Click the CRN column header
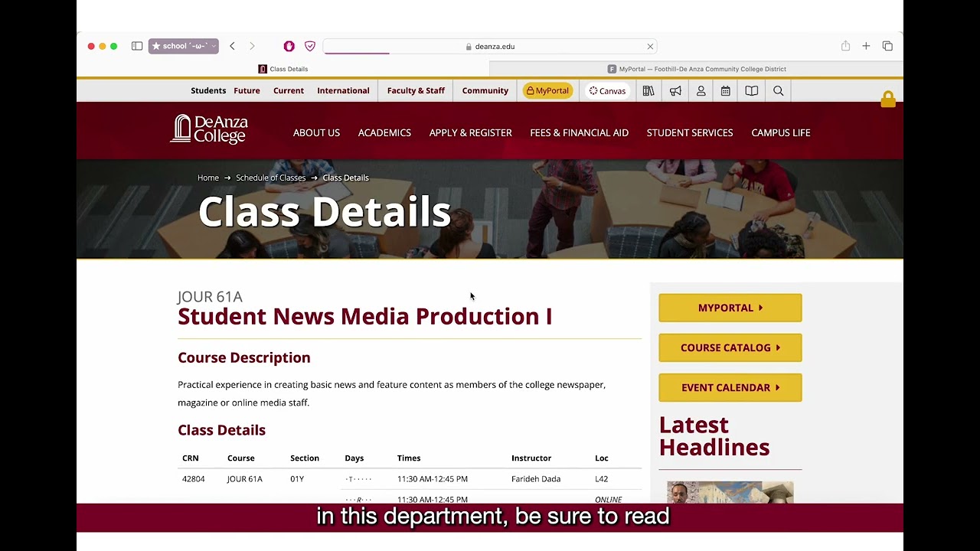This screenshot has width=980, height=551. [x=191, y=458]
